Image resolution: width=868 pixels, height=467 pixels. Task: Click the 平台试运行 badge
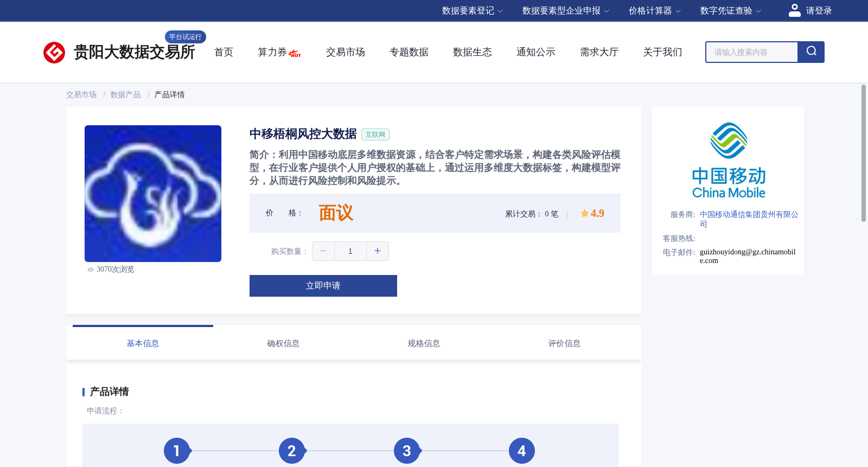[x=186, y=37]
